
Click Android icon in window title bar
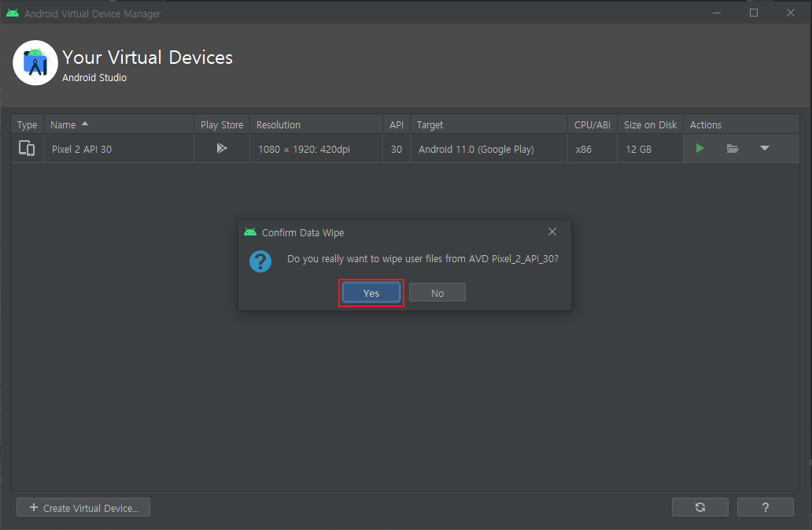13,13
